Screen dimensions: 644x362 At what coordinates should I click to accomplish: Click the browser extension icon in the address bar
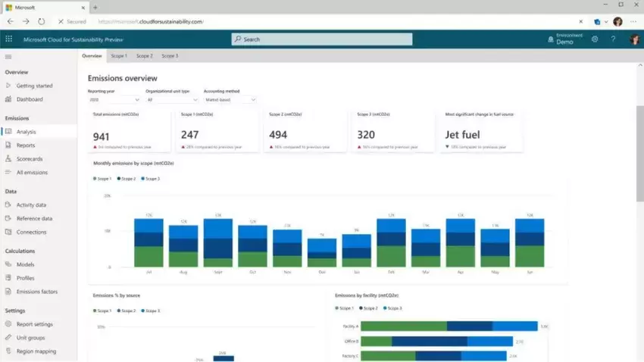coord(597,22)
